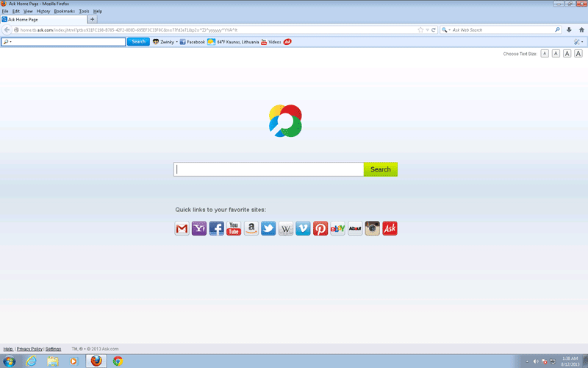Click the main Ask search input field
The height and width of the screenshot is (368, 588).
tap(269, 169)
